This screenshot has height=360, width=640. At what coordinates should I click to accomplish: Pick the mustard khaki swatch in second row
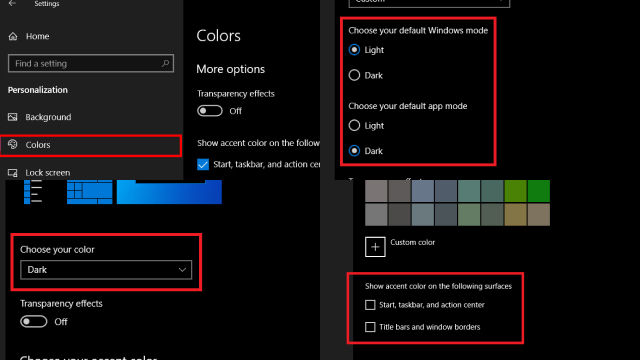pos(516,215)
